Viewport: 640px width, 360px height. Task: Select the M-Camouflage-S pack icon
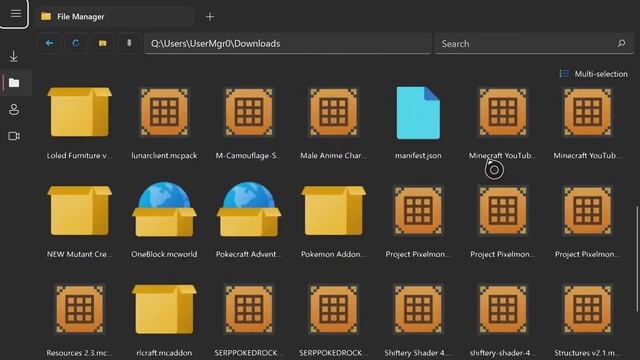coord(249,112)
